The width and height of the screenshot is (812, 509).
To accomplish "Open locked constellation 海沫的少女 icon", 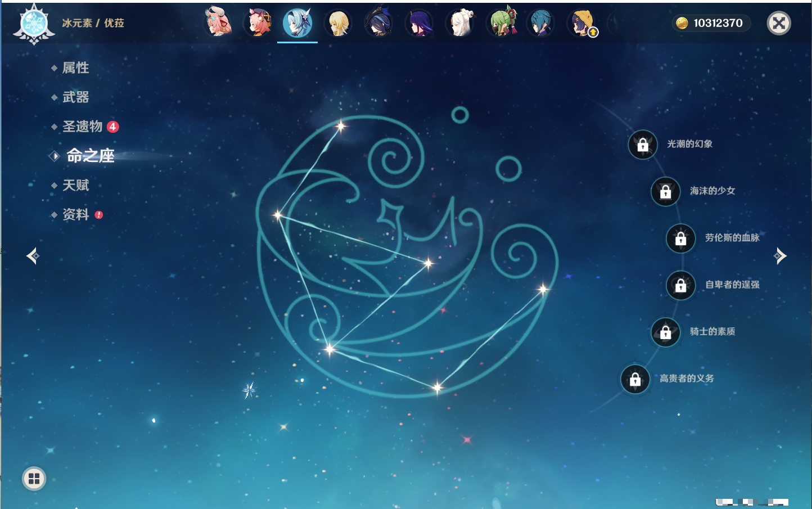I will tap(665, 191).
